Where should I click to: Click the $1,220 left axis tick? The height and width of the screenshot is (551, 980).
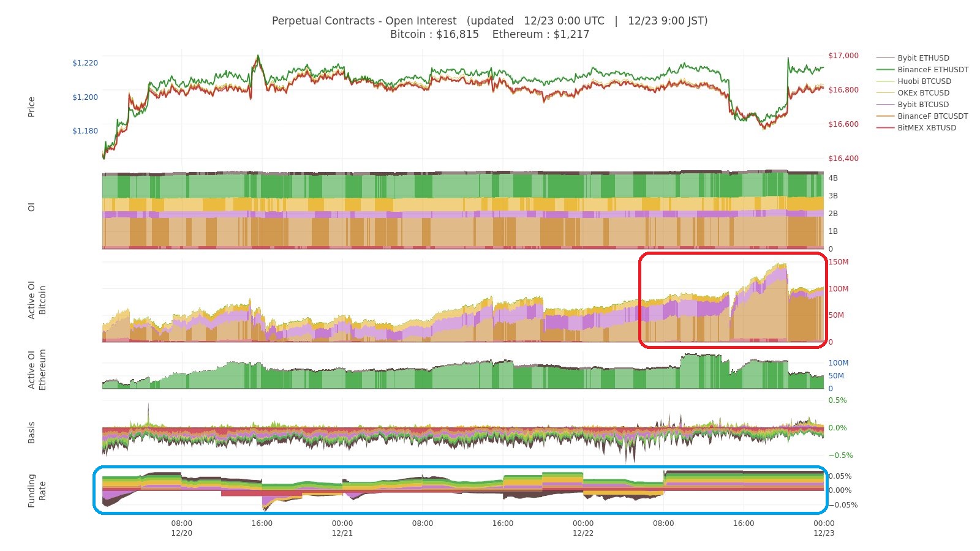click(85, 63)
